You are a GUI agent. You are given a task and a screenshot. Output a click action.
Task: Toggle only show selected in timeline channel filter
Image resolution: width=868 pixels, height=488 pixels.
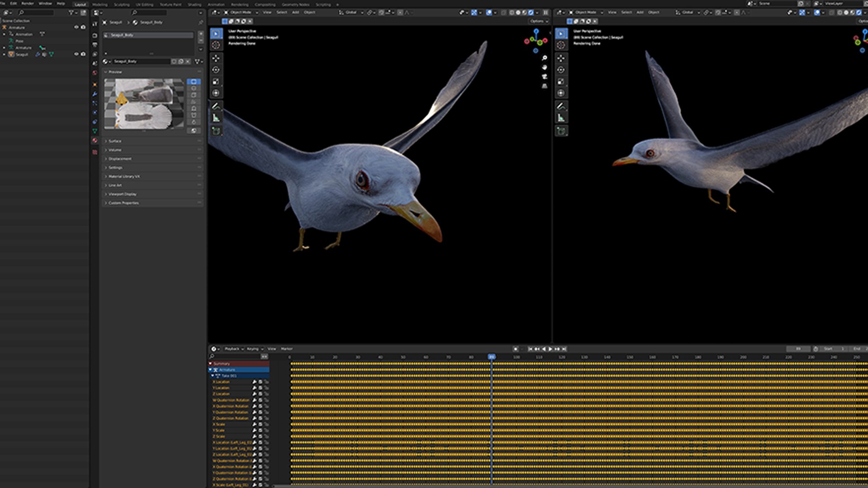click(x=264, y=357)
